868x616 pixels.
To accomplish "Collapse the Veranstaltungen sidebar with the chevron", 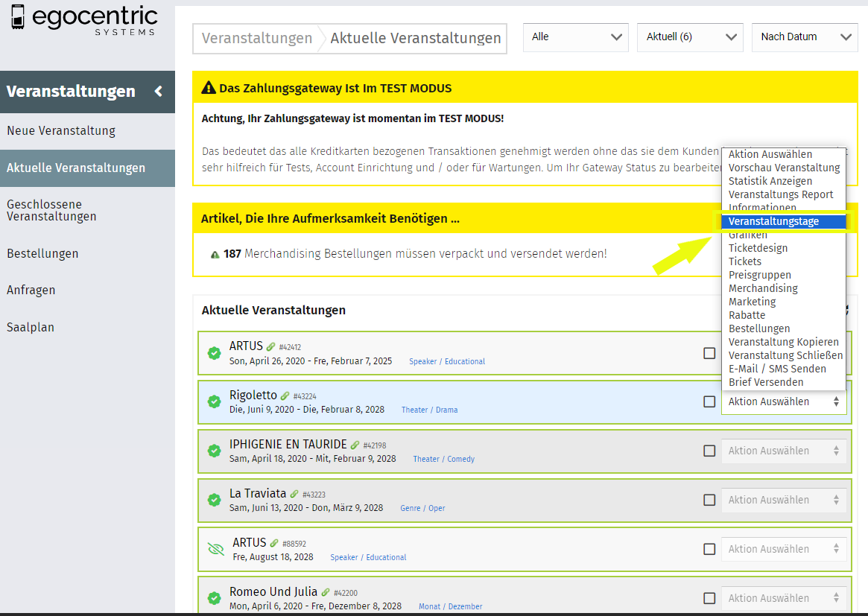I will point(158,92).
